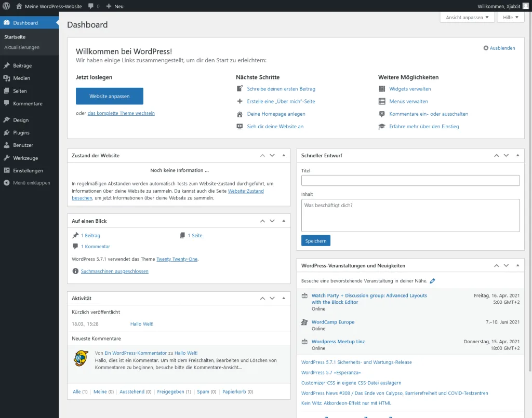Click the WordPress logo in admin bar
The height and width of the screenshot is (418, 532).
pyautogui.click(x=6, y=6)
